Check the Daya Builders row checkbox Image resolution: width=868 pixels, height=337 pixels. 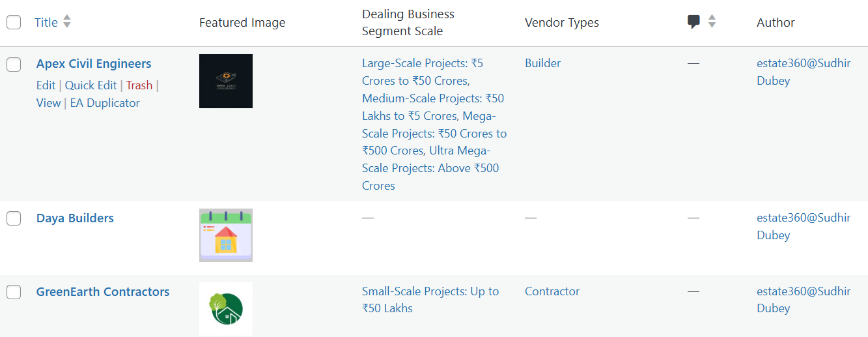(x=14, y=218)
